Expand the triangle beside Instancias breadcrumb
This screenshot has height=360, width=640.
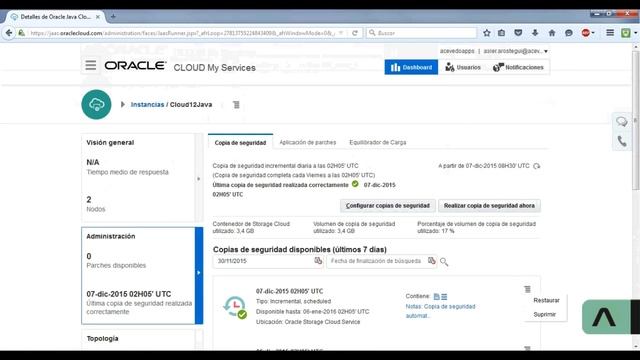point(122,104)
